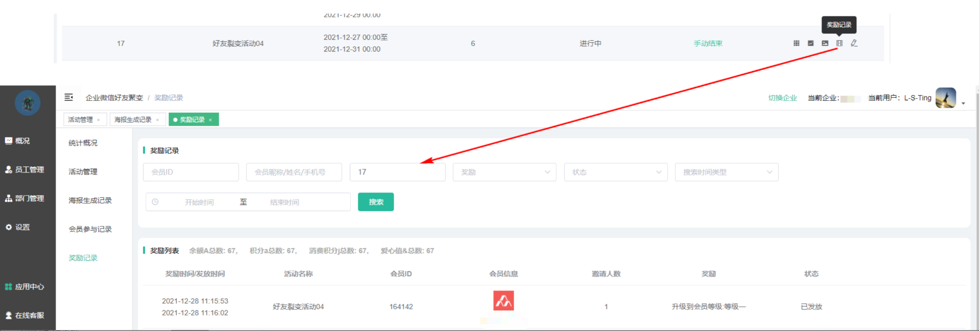Click the green 搜索 button

tap(376, 202)
